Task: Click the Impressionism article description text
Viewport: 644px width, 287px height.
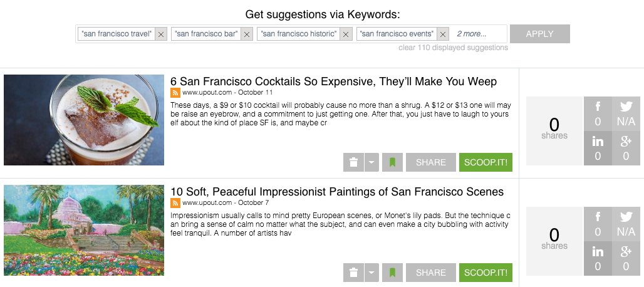Action: click(341, 224)
